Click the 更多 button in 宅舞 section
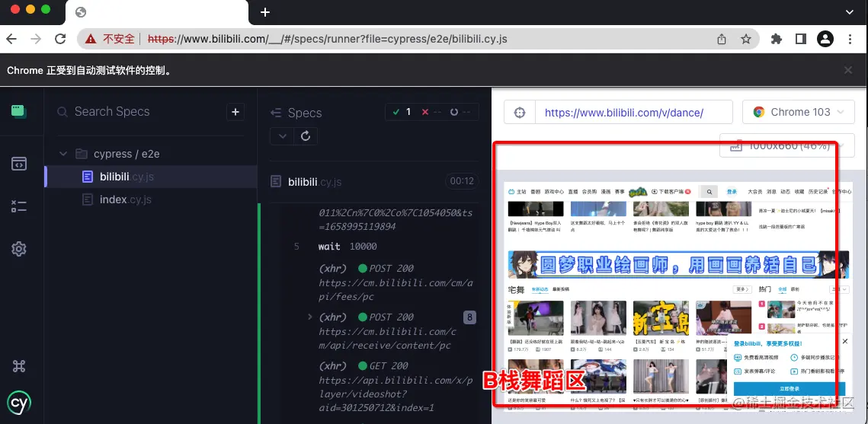The image size is (868, 424). 742,289
